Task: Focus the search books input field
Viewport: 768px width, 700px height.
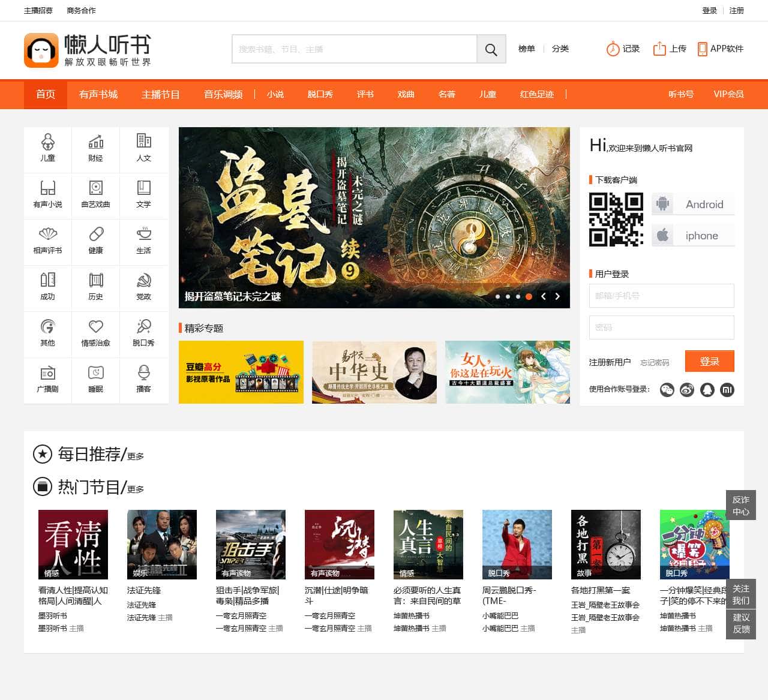Action: tap(355, 49)
